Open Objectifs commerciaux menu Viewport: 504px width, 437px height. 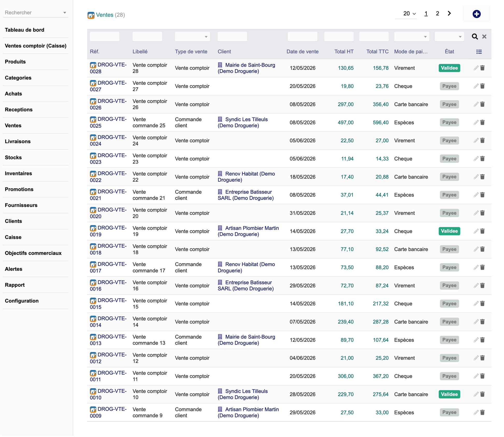tap(33, 253)
